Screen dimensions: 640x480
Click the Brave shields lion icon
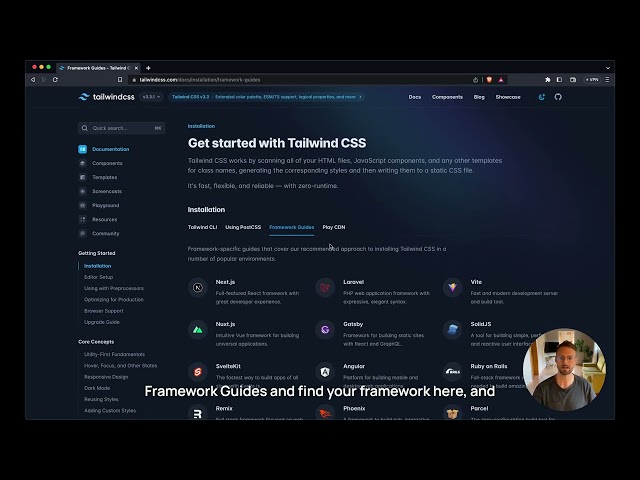(x=489, y=80)
